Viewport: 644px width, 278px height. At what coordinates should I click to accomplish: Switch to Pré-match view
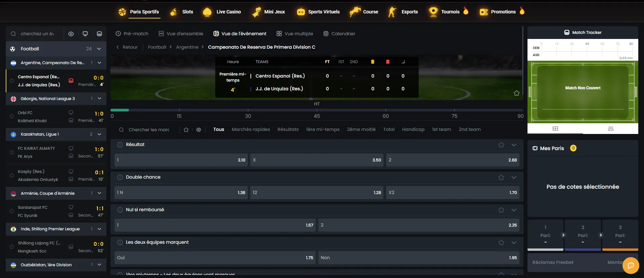click(132, 34)
